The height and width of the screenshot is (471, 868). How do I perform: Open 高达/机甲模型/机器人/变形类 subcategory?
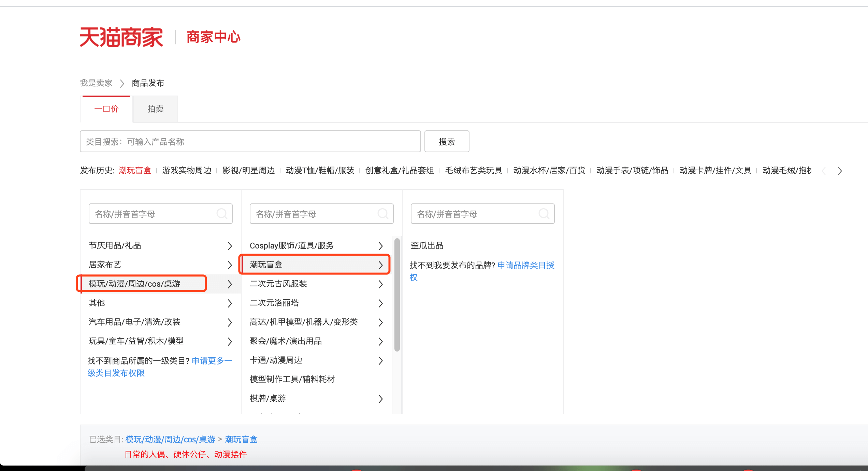point(304,322)
